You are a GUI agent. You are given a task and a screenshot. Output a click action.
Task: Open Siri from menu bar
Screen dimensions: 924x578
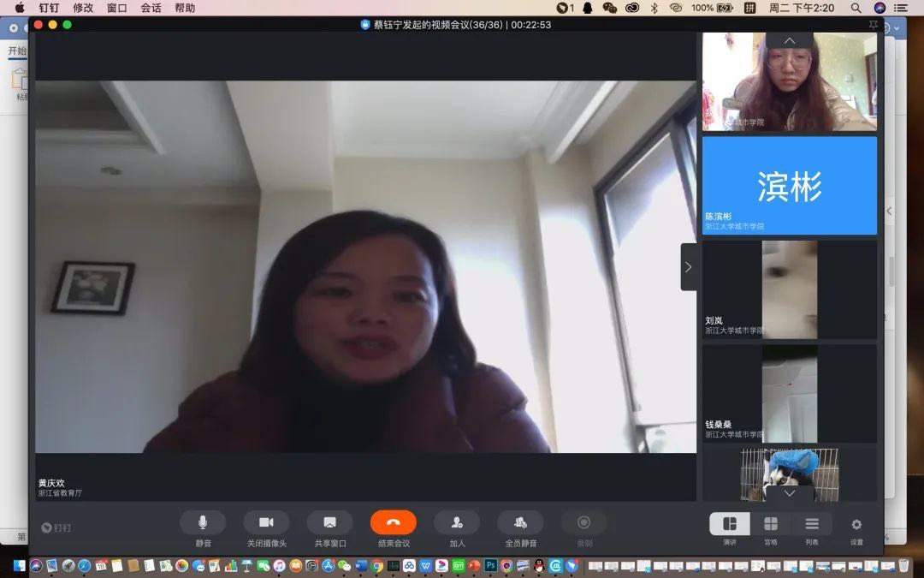880,8
